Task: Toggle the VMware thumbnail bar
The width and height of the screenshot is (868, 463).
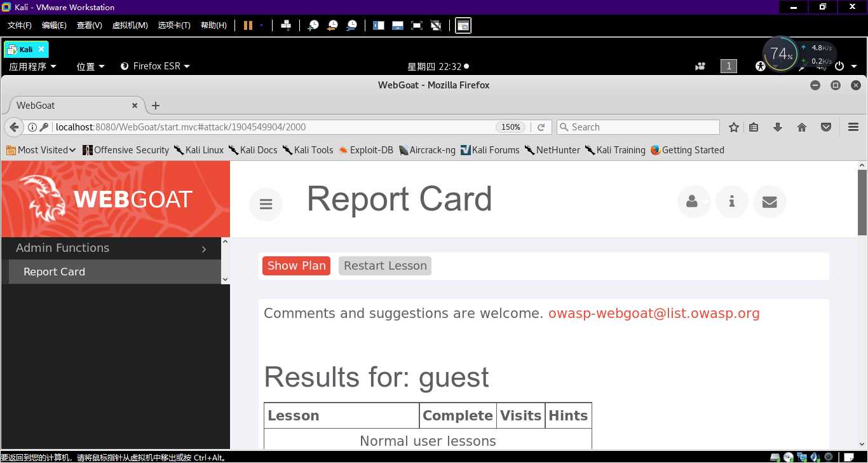Action: 398,25
